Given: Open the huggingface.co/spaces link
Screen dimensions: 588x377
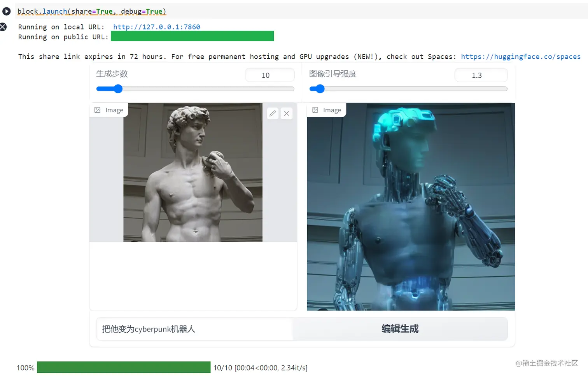Looking at the screenshot, I should point(521,56).
